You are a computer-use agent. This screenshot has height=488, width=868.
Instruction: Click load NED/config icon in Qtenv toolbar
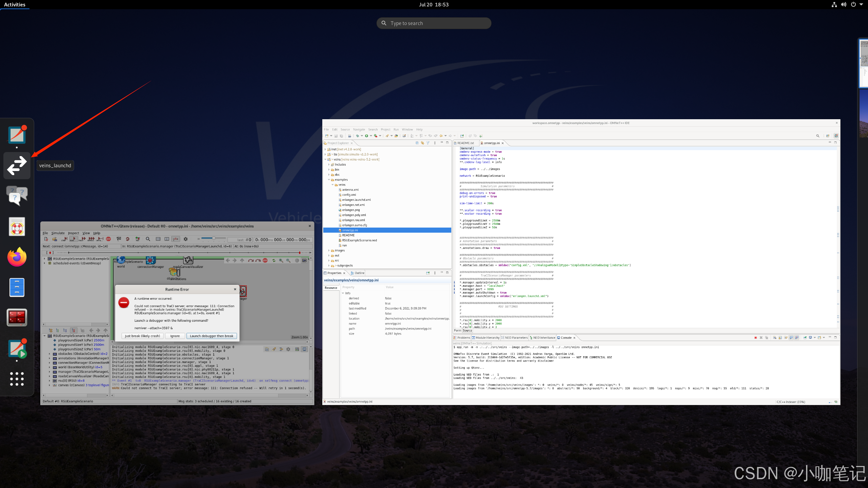55,239
